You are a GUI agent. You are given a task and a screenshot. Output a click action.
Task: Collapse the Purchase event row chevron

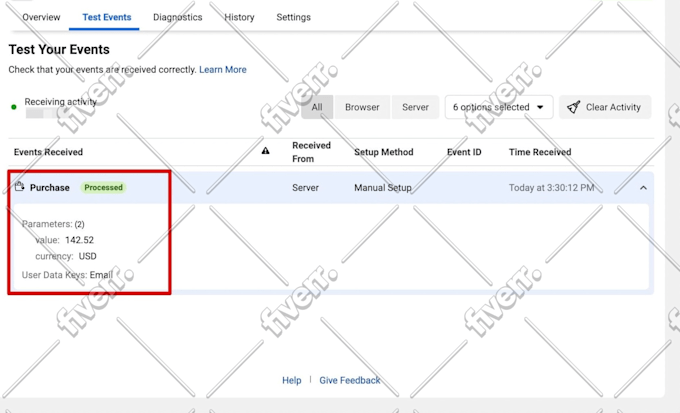[x=643, y=188]
